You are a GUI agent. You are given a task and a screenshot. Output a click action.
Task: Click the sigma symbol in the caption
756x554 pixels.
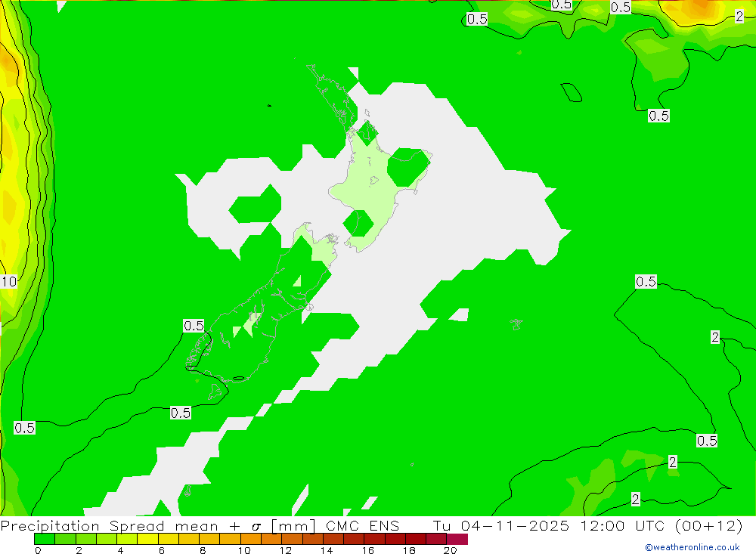(x=256, y=527)
